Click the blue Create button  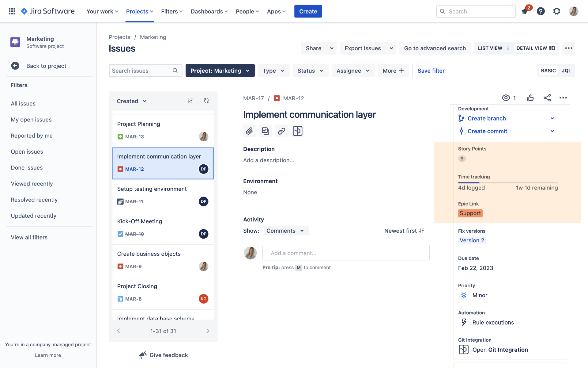pos(308,11)
